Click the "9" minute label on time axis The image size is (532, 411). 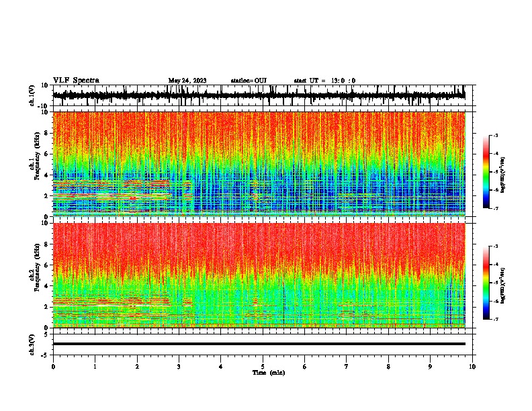[x=430, y=367]
